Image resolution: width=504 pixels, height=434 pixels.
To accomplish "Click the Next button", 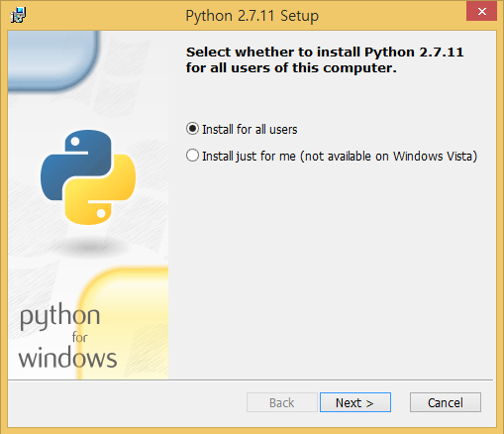I will (355, 402).
